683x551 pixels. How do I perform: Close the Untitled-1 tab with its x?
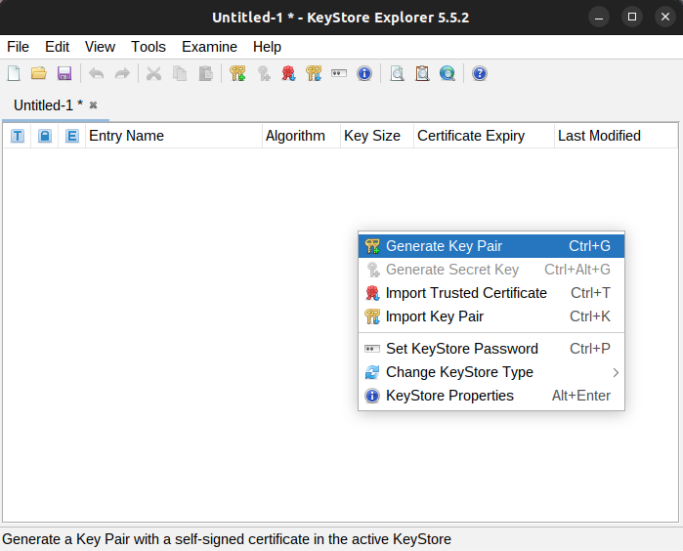(93, 105)
